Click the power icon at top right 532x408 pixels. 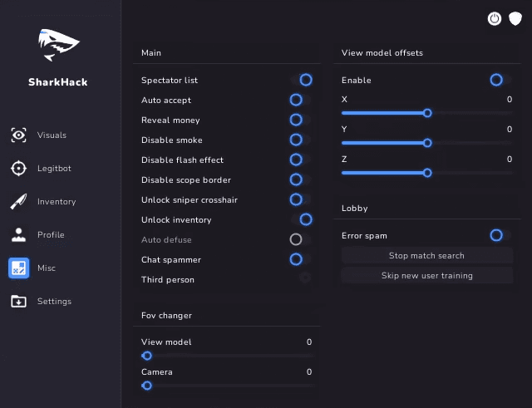[495, 18]
